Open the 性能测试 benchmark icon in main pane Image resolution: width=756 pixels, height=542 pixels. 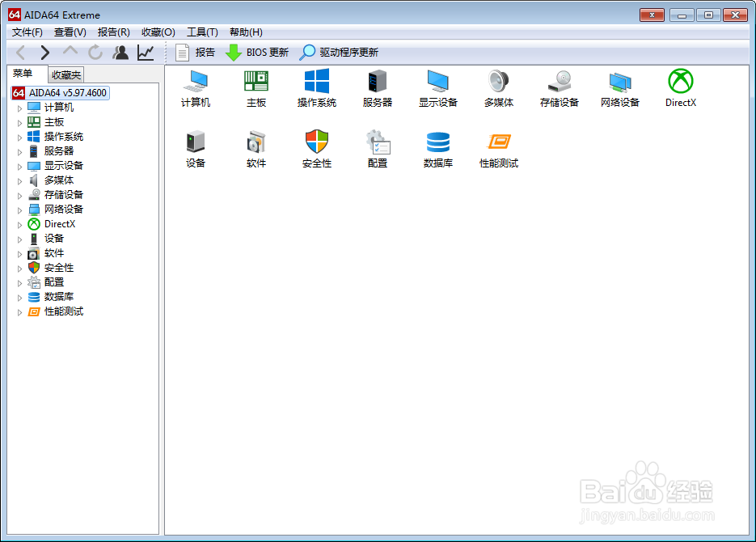coord(499,149)
